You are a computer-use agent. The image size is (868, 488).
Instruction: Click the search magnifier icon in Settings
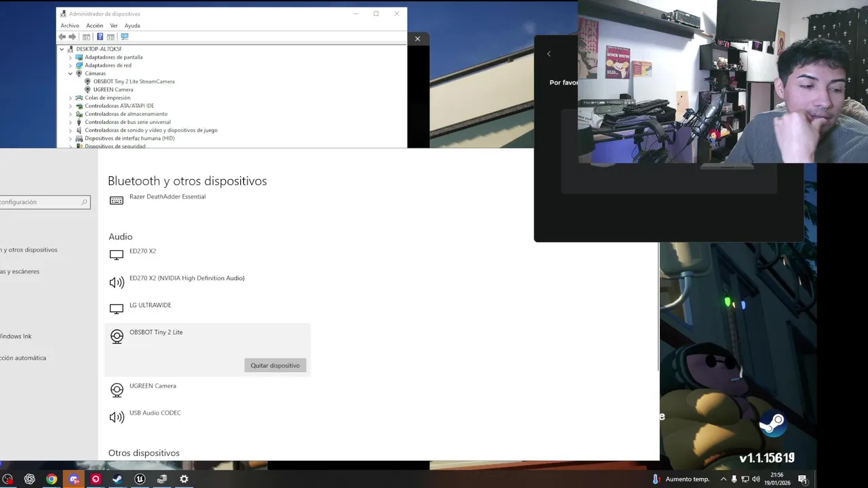[x=84, y=202]
